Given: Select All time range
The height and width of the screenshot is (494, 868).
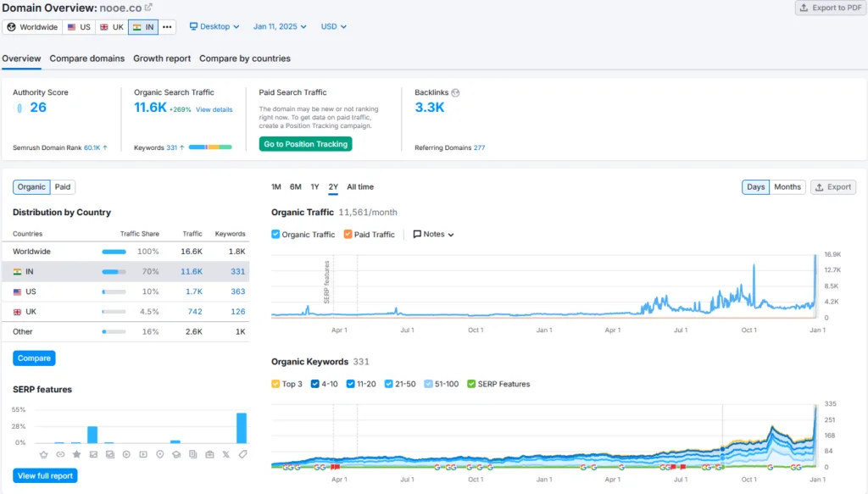Looking at the screenshot, I should [x=360, y=187].
